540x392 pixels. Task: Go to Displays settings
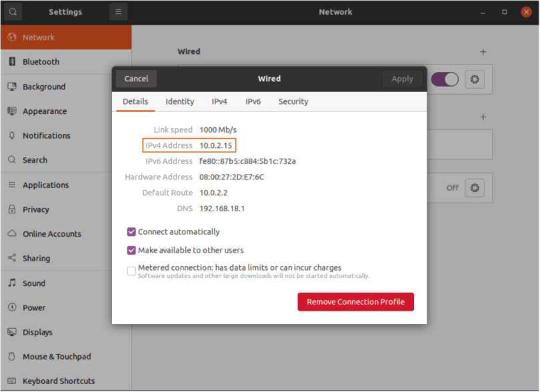click(37, 333)
